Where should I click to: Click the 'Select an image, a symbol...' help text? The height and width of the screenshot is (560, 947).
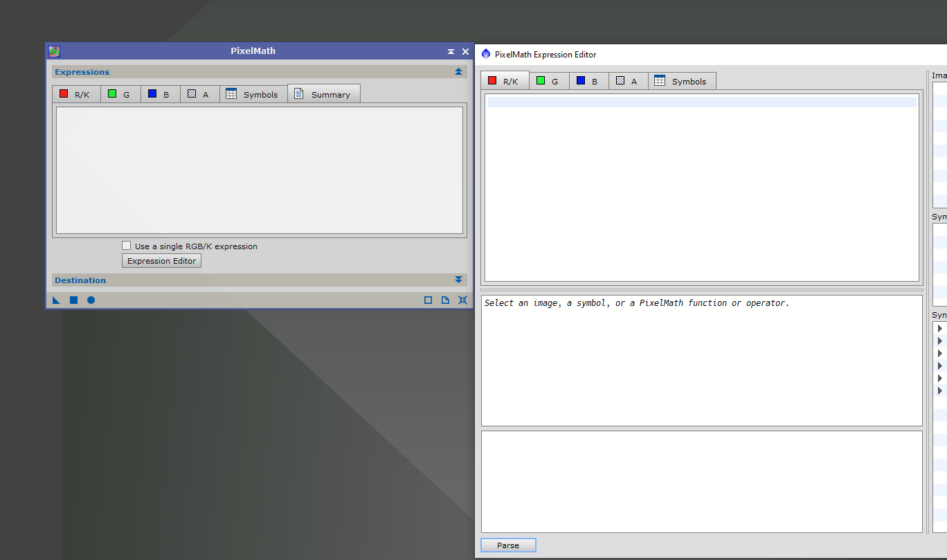pyautogui.click(x=637, y=303)
